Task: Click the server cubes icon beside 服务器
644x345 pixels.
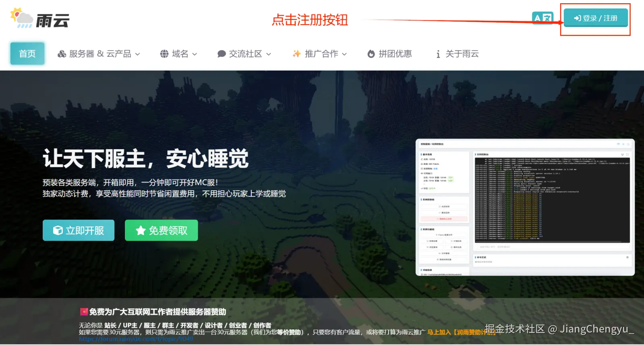Action: click(62, 54)
